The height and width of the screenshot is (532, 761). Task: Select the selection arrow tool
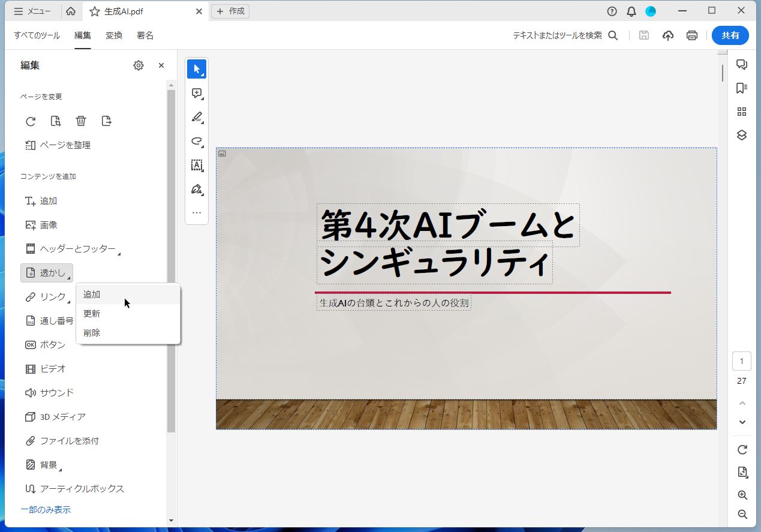(197, 68)
